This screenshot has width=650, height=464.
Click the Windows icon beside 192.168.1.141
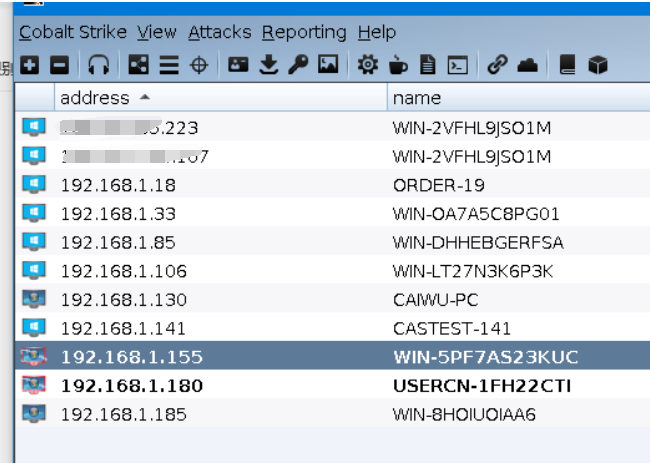(x=34, y=328)
